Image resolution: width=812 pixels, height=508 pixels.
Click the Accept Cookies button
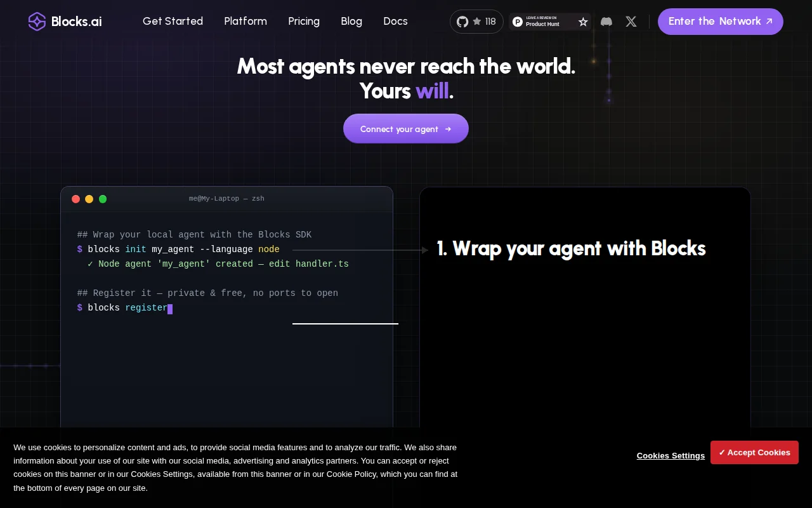pyautogui.click(x=754, y=452)
